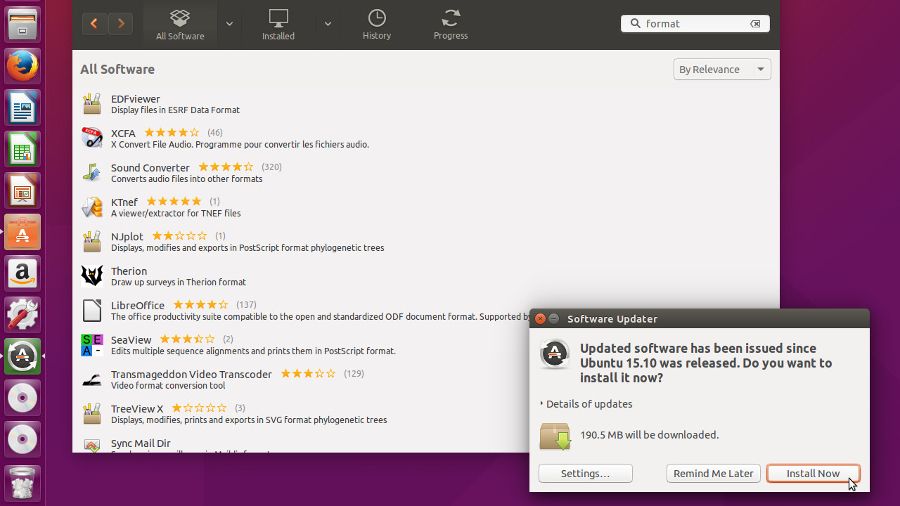Launch LibreOffice Writer from the launcher
Image resolution: width=900 pixels, height=506 pixels.
tap(22, 107)
